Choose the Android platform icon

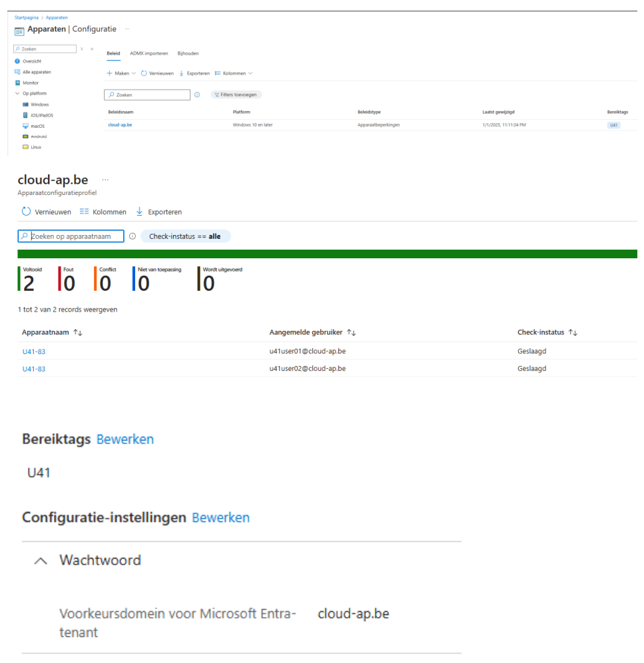click(25, 136)
